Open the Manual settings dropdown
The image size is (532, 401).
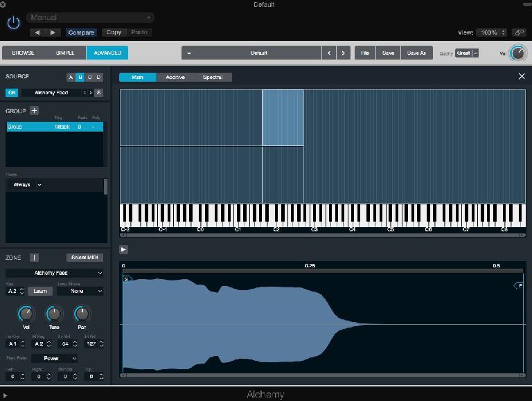point(91,17)
